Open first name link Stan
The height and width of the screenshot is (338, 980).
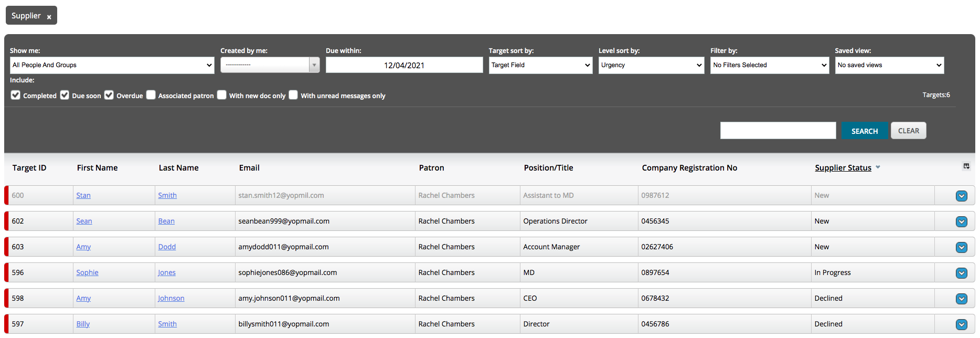point(83,195)
